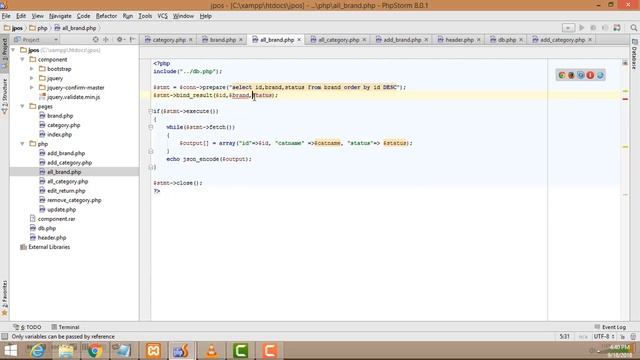Open the Project side tool window
Viewport: 640px width, 360px height.
[x=4, y=53]
